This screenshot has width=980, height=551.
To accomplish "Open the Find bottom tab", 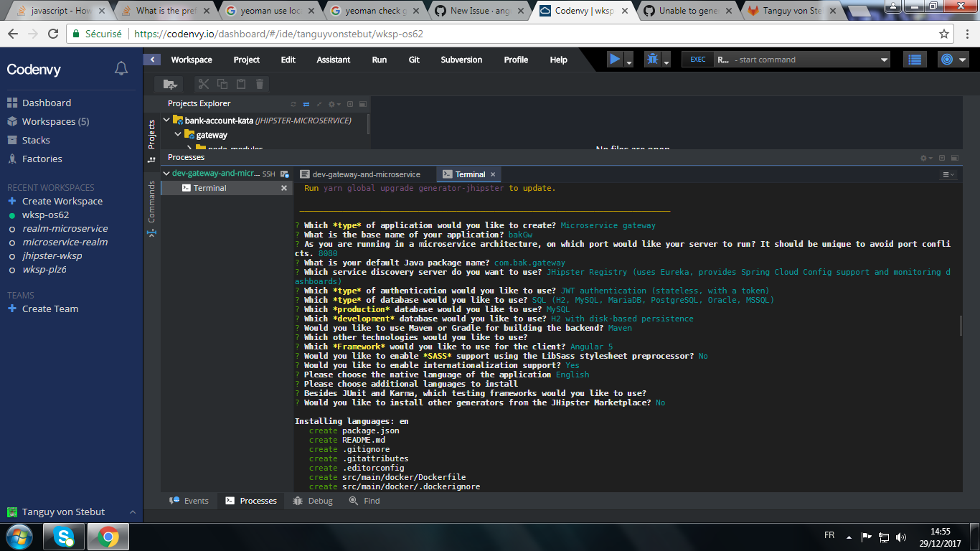I will tap(364, 501).
